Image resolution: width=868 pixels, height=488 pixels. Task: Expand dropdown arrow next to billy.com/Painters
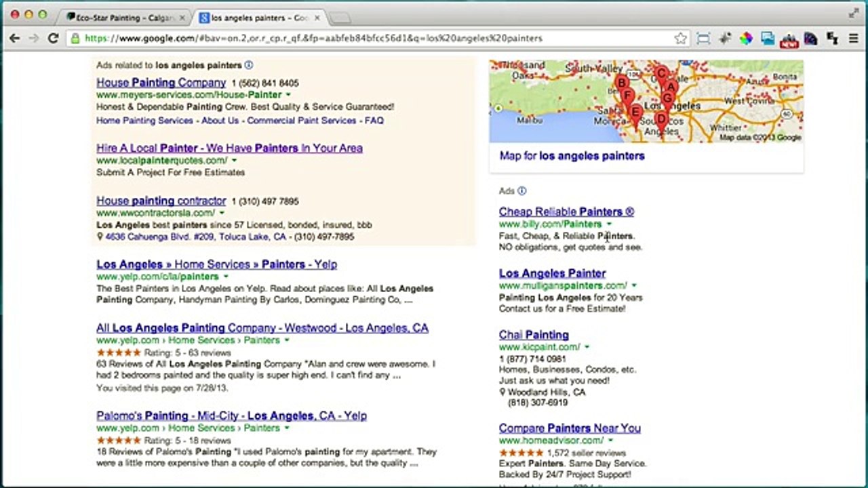[608, 224]
